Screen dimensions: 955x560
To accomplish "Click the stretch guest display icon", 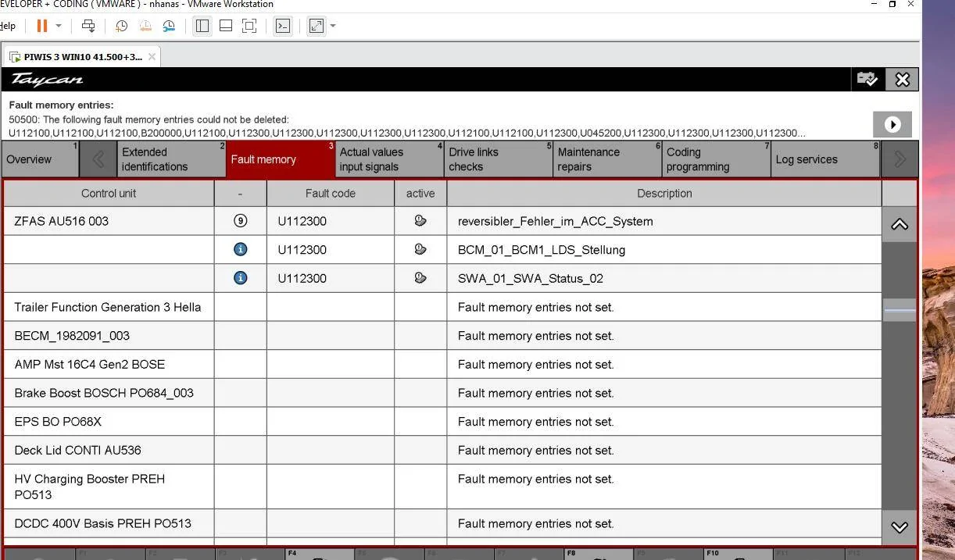I will pos(317,26).
